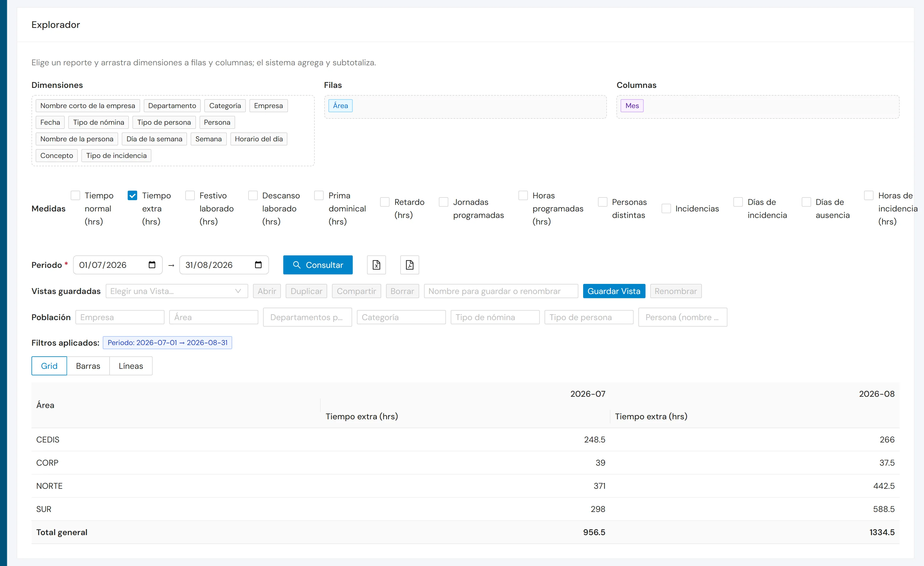Run the query with Consultar button

pyautogui.click(x=318, y=265)
